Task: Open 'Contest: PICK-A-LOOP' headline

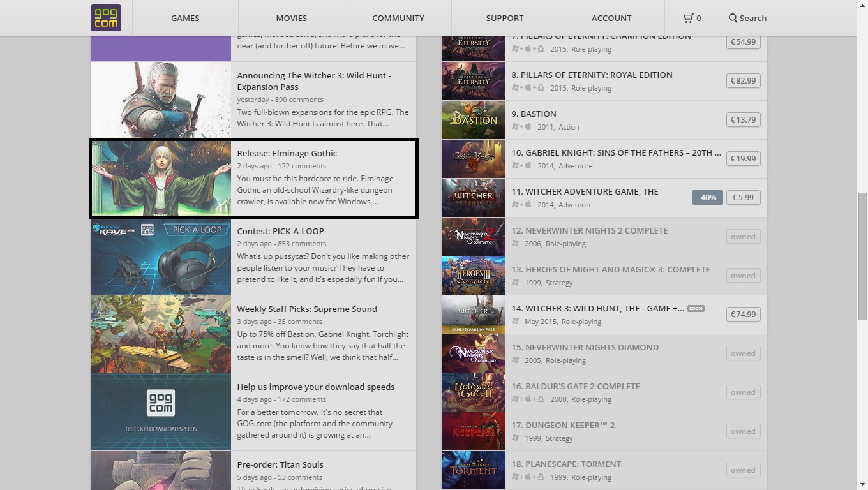Action: tap(280, 231)
